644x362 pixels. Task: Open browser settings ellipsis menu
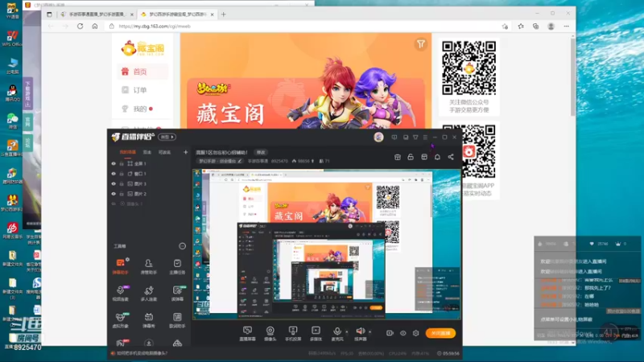click(x=567, y=27)
